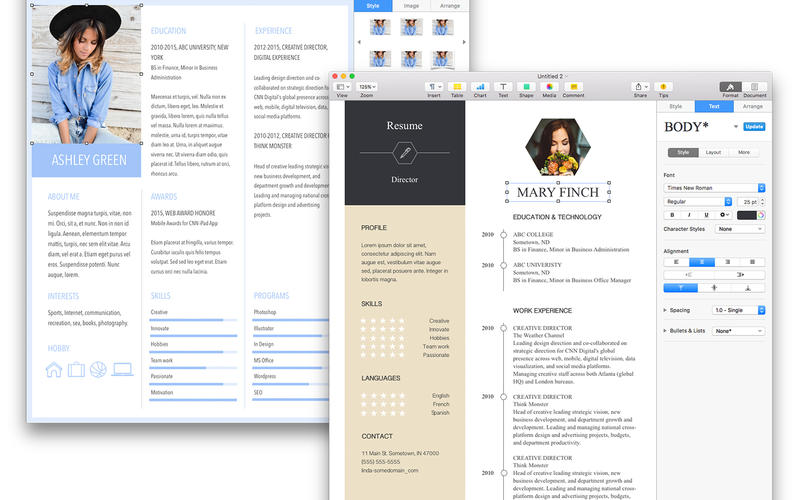Image resolution: width=800 pixels, height=500 pixels.
Task: Open the Regular typeface dropdown
Action: (698, 202)
